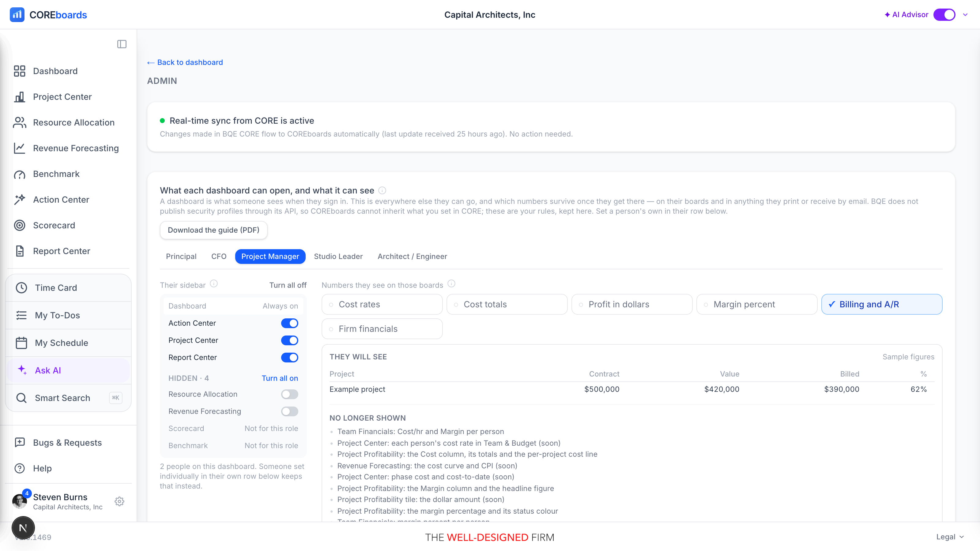Click the Ask AI sparkle icon
The width and height of the screenshot is (980, 551).
[x=22, y=370]
